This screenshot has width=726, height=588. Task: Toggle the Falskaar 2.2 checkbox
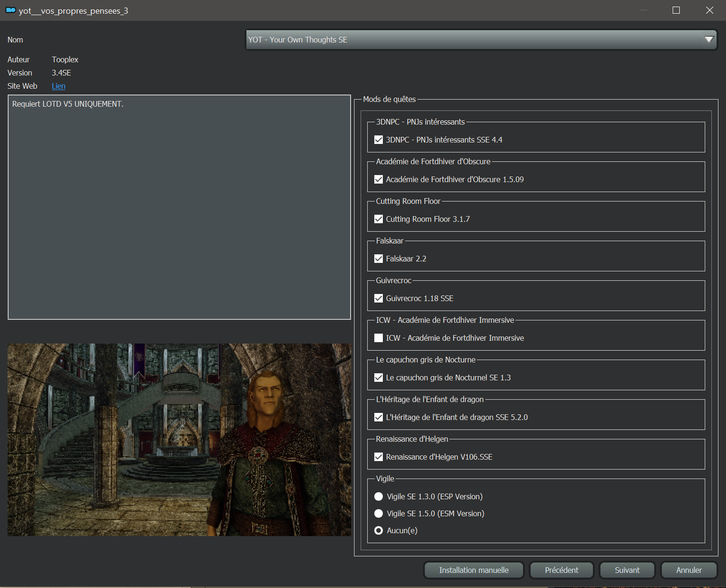click(378, 259)
